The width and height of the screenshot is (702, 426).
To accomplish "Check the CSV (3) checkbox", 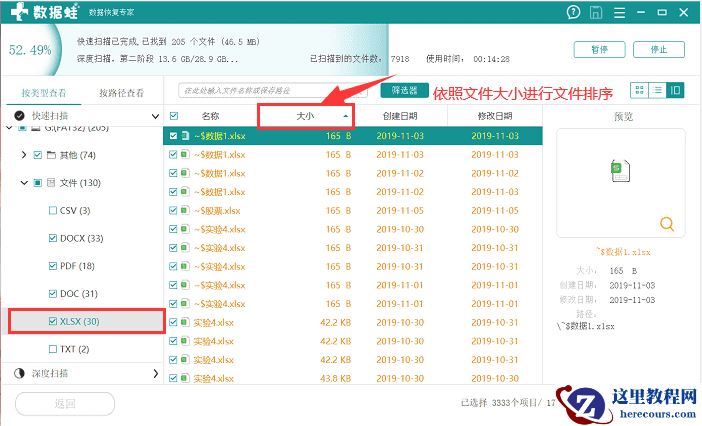I will (x=53, y=210).
